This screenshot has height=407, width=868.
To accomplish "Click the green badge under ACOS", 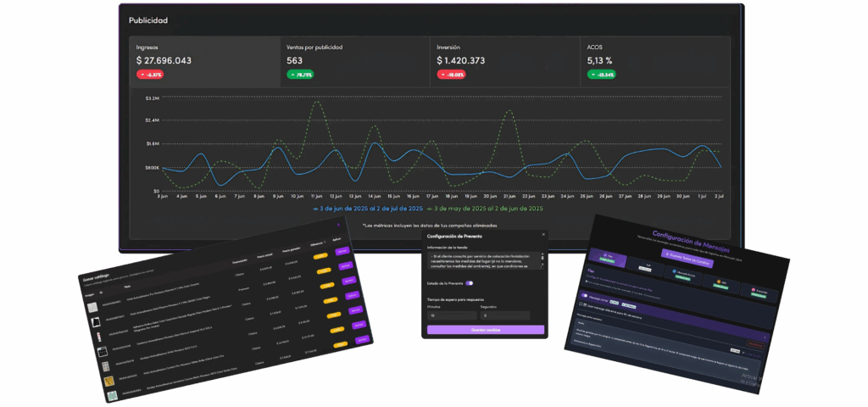I will point(601,75).
